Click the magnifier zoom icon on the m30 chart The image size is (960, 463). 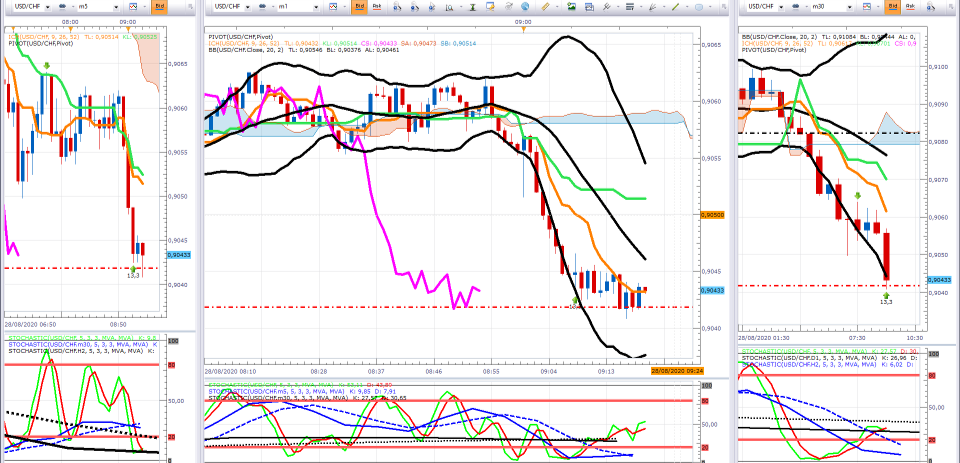pyautogui.click(x=930, y=6)
